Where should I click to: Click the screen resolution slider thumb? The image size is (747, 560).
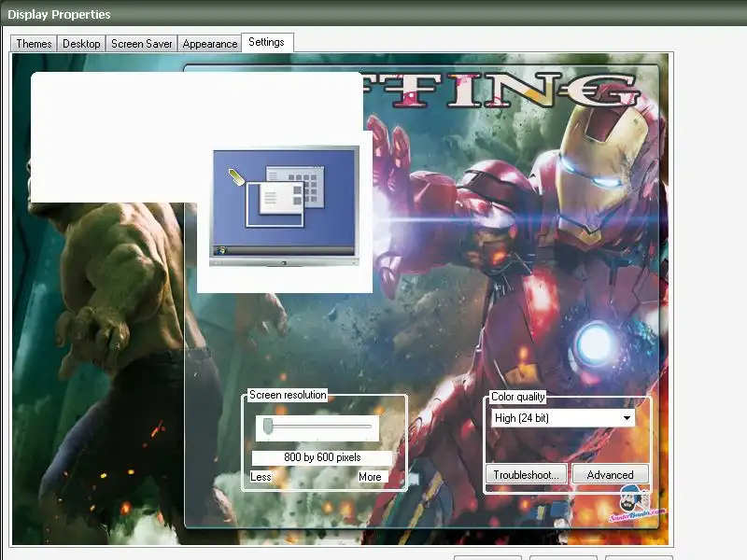point(268,427)
